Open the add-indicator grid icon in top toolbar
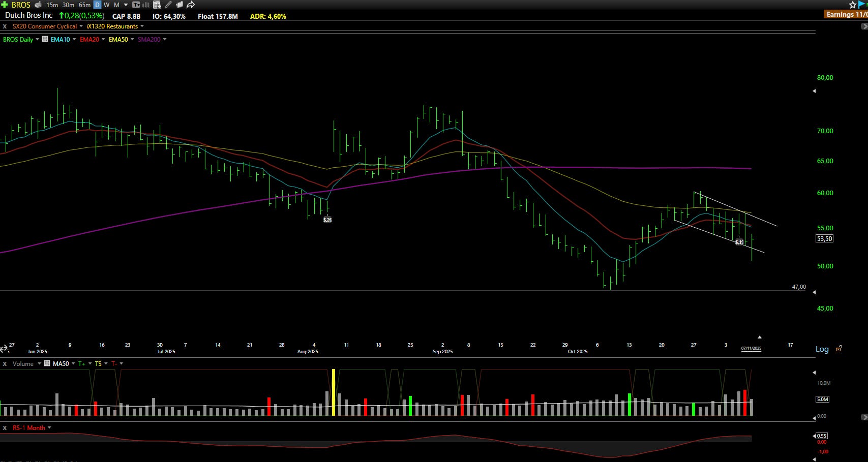The height and width of the screenshot is (462, 868). (157, 5)
